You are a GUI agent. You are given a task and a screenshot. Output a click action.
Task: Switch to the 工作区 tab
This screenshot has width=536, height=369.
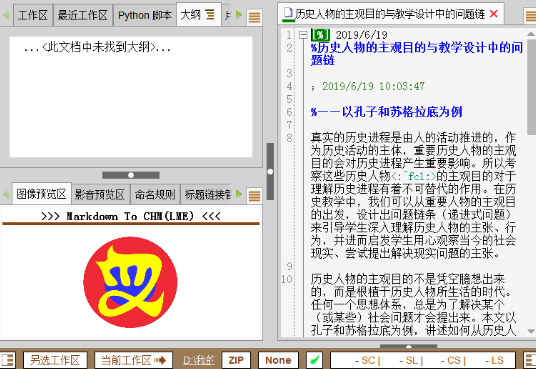33,15
